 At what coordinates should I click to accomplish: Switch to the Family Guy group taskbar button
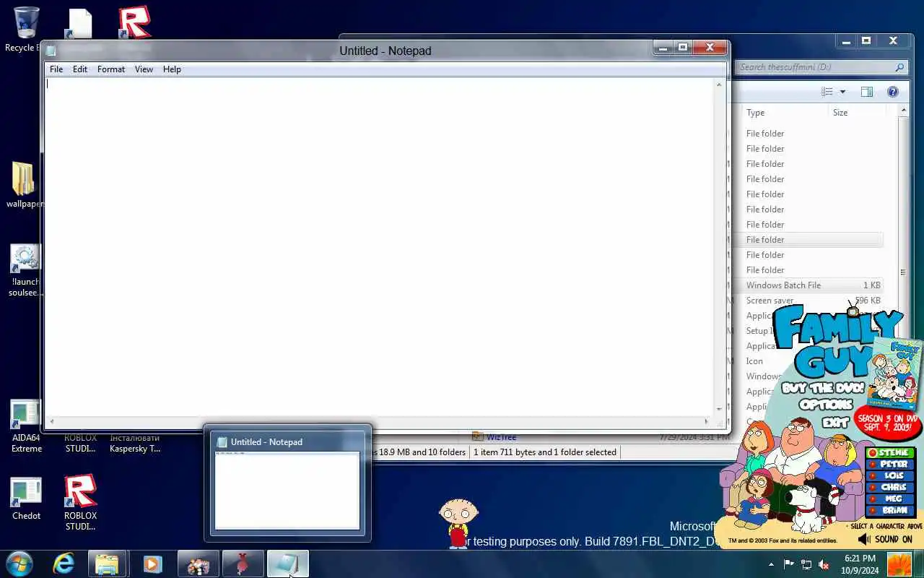pos(198,564)
